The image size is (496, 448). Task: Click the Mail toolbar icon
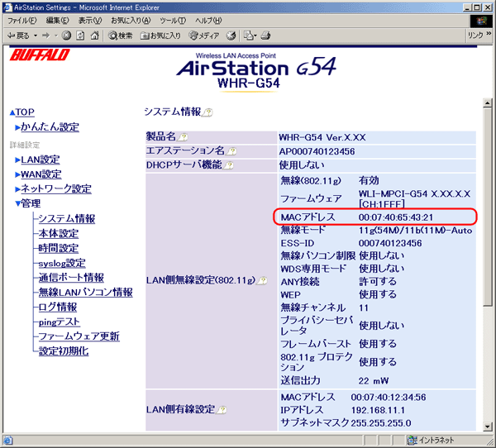(248, 36)
